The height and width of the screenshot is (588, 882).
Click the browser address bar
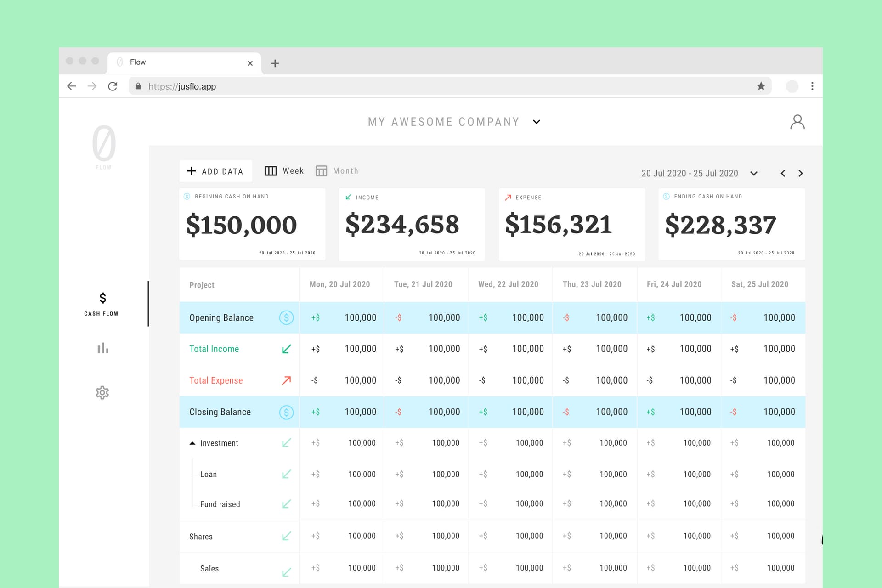click(x=413, y=86)
